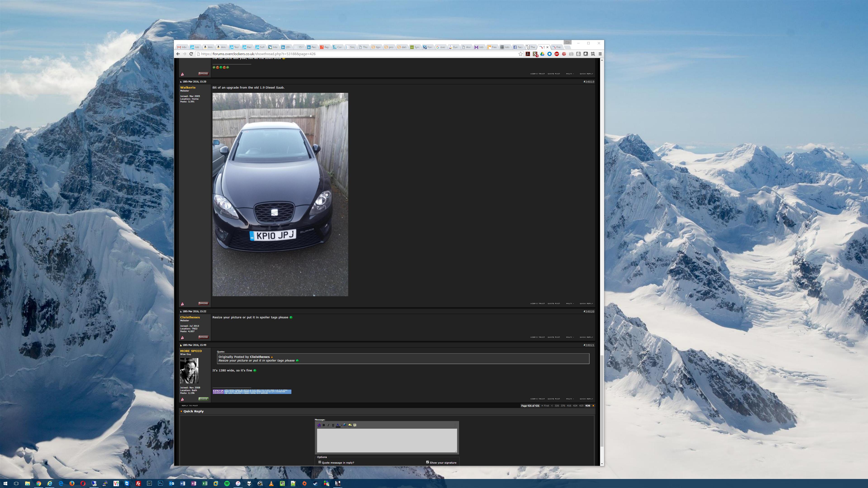Screen dimensions: 868x488
Task: Click User's Trust on Cleisthenes' post
Action: 538,337
